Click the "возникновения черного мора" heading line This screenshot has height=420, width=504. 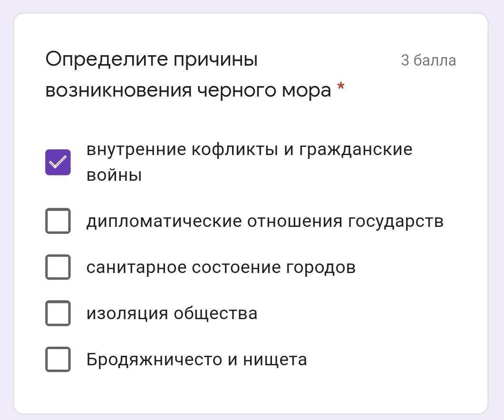188,90
